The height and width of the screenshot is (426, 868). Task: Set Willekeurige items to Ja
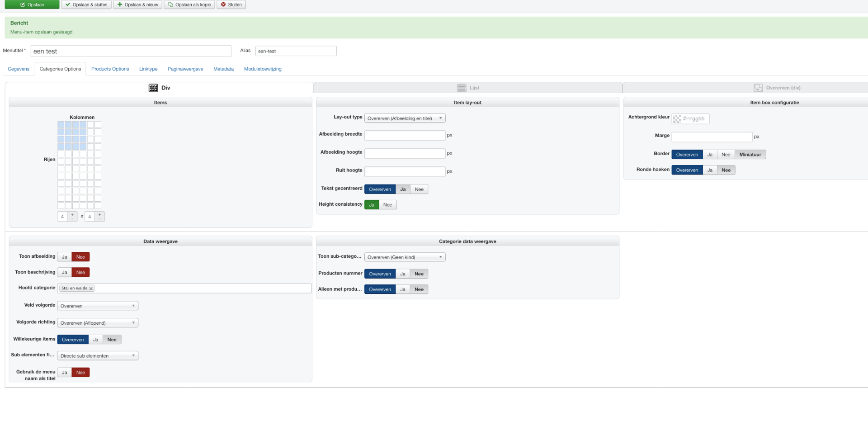coord(95,340)
